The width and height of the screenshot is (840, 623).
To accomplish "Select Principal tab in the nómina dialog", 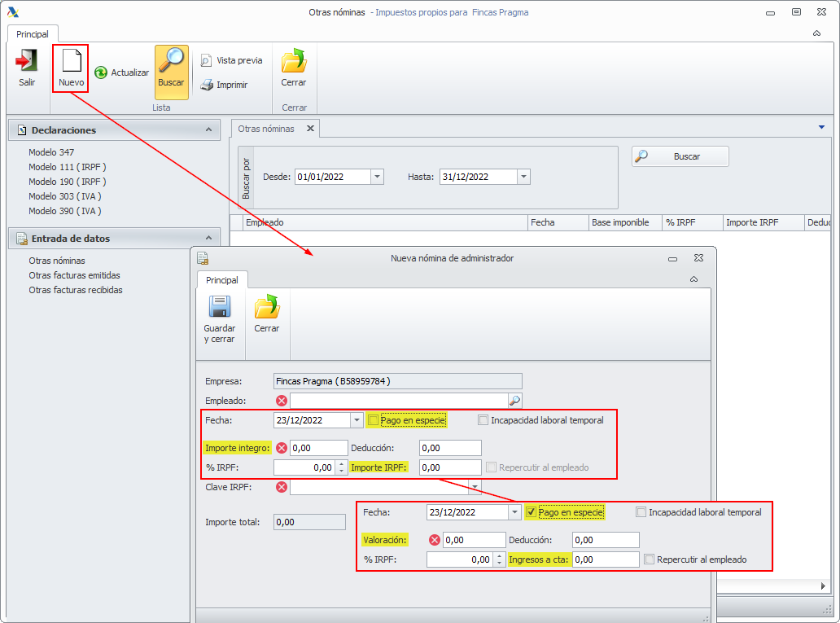I will (x=221, y=280).
